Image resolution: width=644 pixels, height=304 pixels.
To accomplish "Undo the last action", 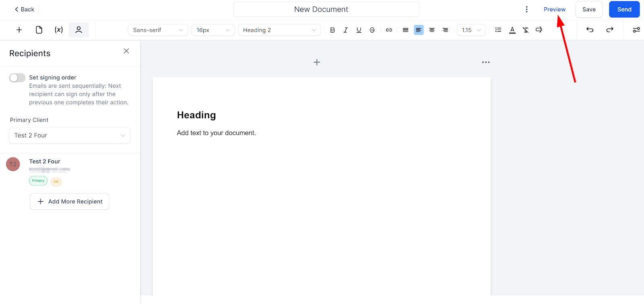I will pos(590,30).
